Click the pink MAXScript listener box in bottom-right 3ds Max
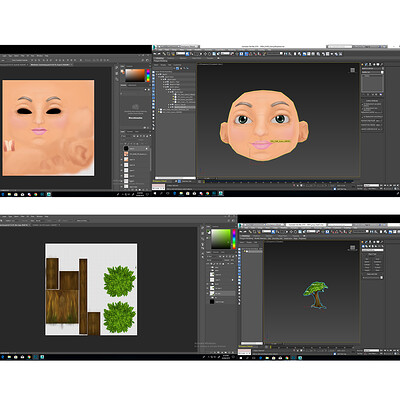This screenshot has width=400, height=400. click(x=245, y=351)
